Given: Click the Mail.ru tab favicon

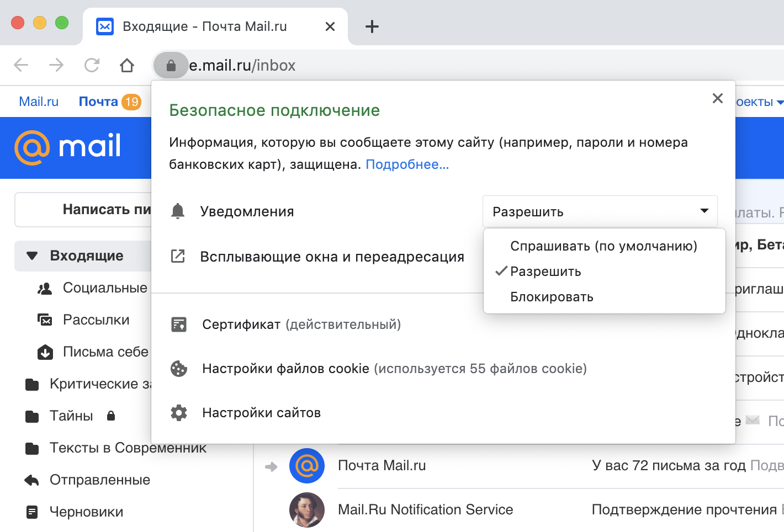Looking at the screenshot, I should (x=105, y=26).
